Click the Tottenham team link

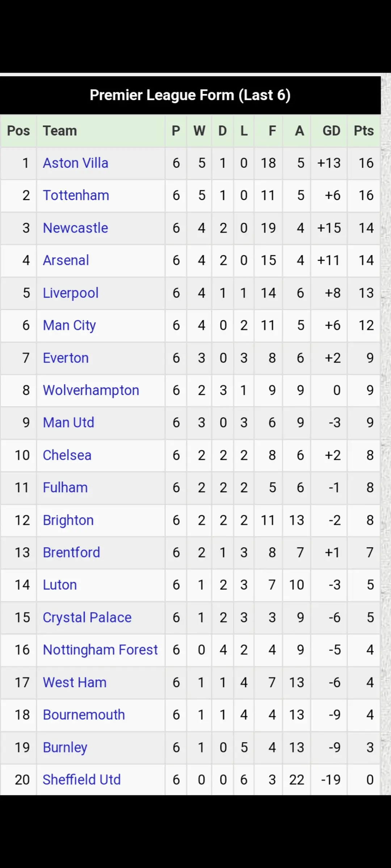pyautogui.click(x=76, y=195)
